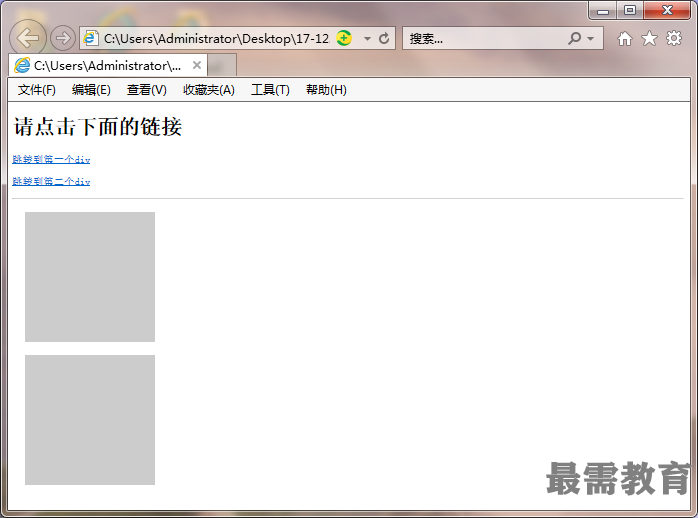Image resolution: width=698 pixels, height=518 pixels.
Task: Click the green compatibility icon in address bar
Action: click(x=344, y=38)
